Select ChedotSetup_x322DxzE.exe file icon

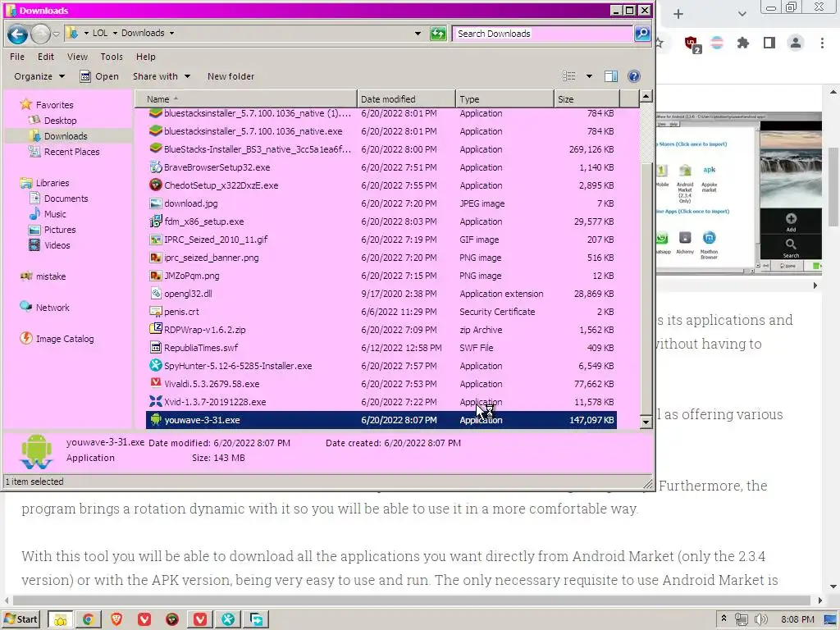pos(155,185)
